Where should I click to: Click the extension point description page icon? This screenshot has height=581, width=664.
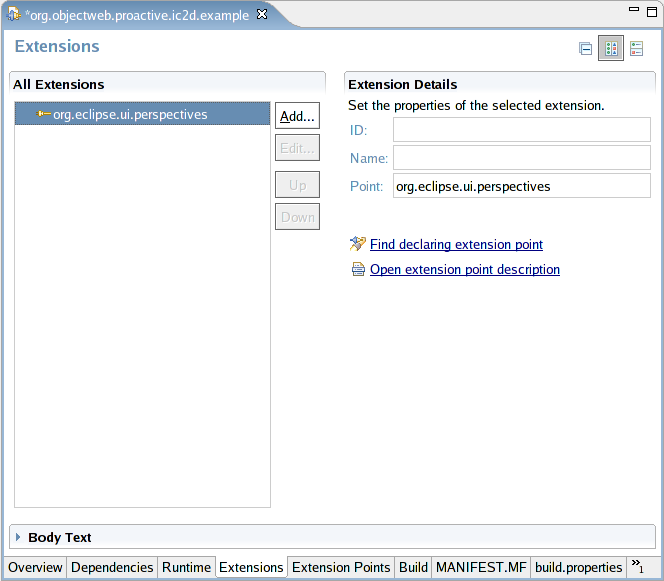358,269
